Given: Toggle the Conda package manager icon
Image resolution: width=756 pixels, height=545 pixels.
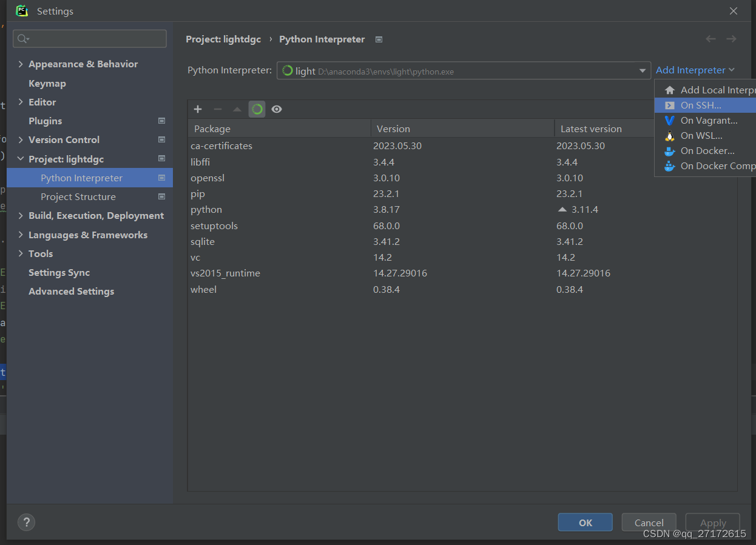Looking at the screenshot, I should [257, 109].
